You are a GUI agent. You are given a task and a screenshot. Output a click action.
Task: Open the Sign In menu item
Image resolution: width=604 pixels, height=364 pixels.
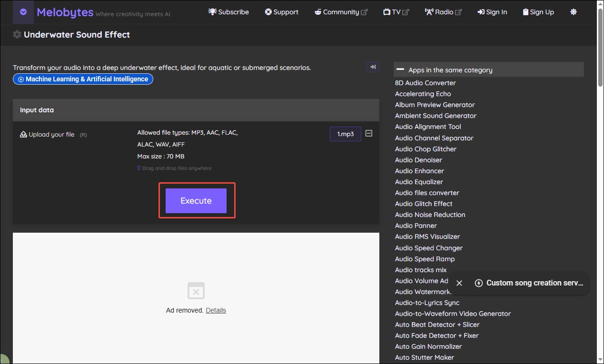492,12
